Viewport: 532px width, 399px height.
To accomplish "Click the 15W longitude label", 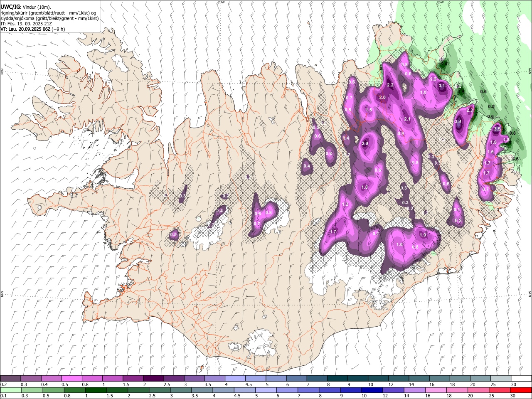I will 440,2.
